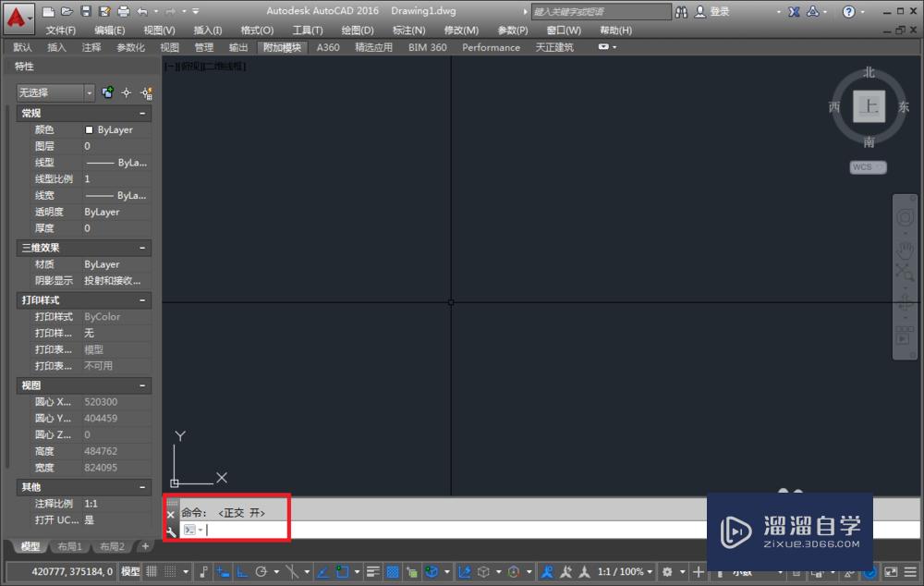Switch to the 附加模块 ribbon tab

(282, 47)
